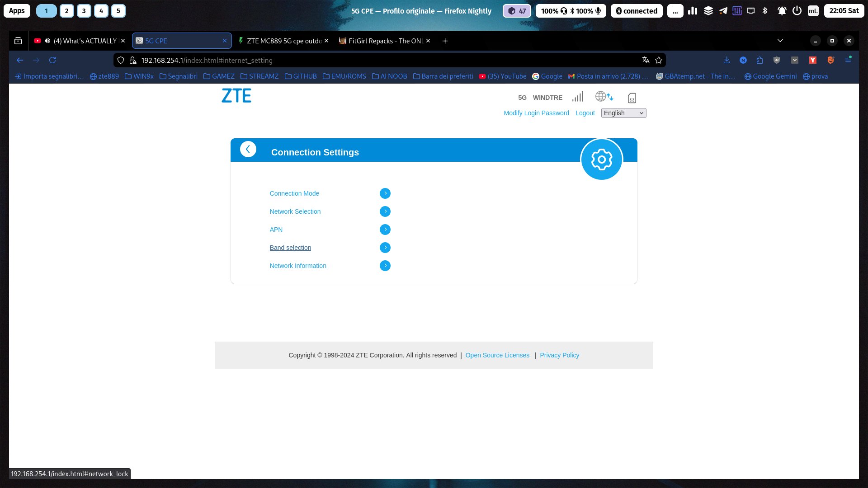Click the page translate icon in address bar
The width and height of the screenshot is (868, 488).
pyautogui.click(x=646, y=60)
